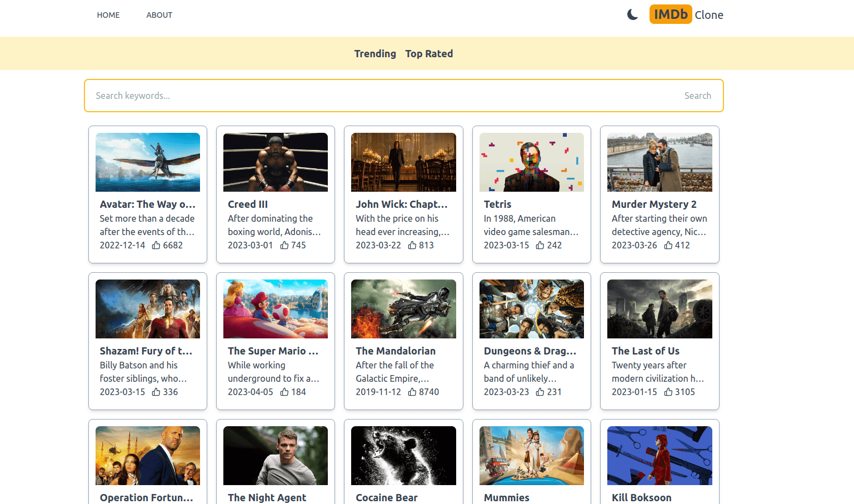Open the Kill Boksoon poster image
The width and height of the screenshot is (854, 504).
coord(660,456)
